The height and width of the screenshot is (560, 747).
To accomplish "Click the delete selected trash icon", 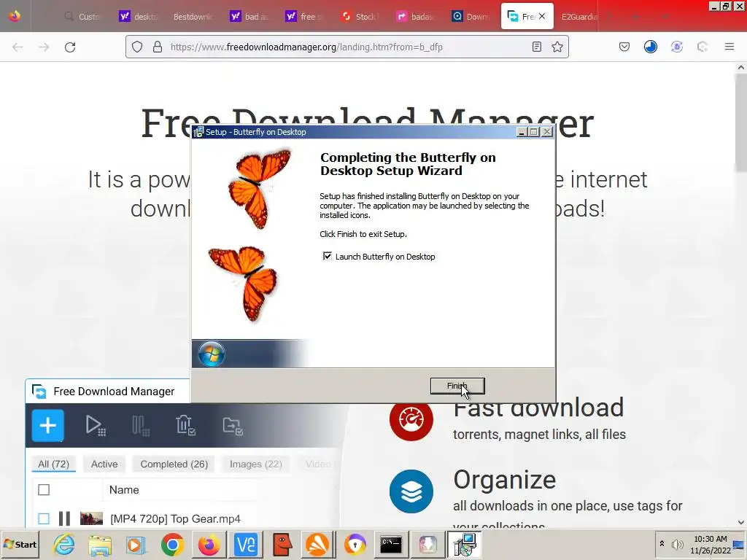I will tap(185, 426).
